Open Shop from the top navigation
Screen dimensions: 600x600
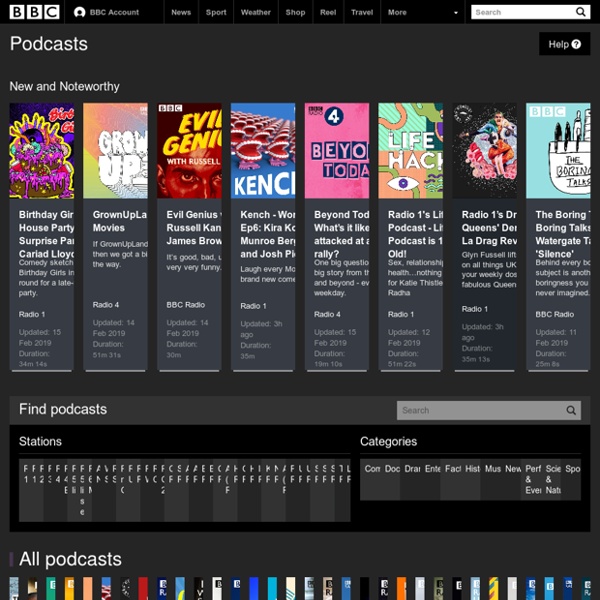[x=295, y=12]
